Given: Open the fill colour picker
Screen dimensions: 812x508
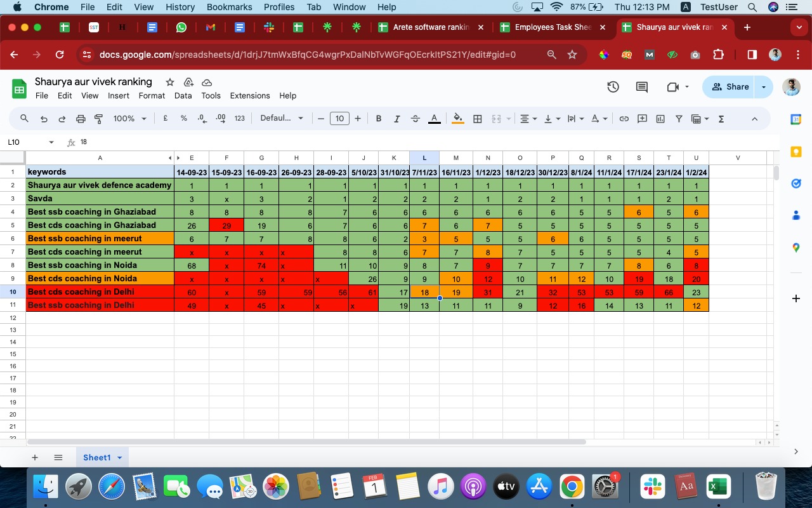Looking at the screenshot, I should (457, 119).
